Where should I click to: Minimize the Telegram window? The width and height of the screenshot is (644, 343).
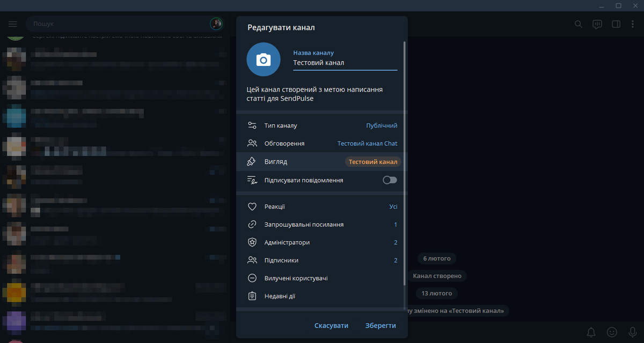(603, 5)
